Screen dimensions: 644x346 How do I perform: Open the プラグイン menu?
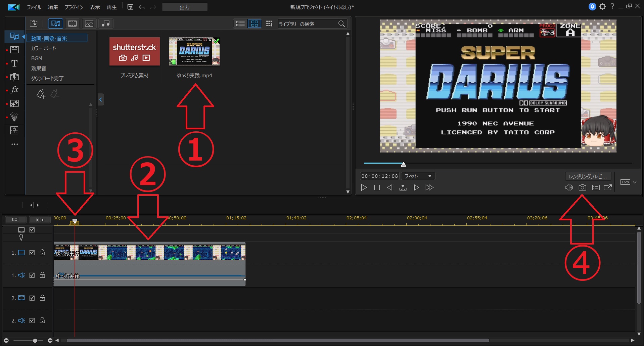click(74, 7)
